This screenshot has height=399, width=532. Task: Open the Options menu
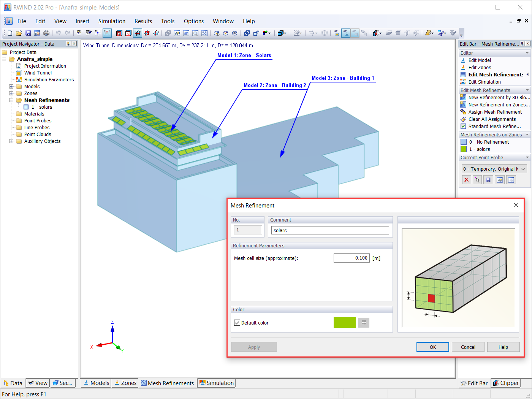194,21
